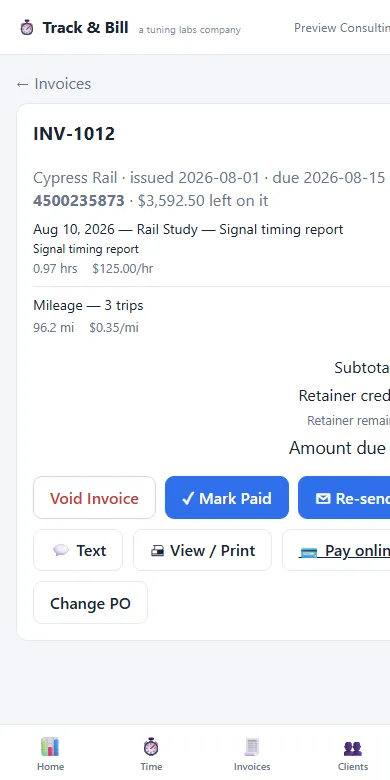Click the '$0.35/mi' rate
The height and width of the screenshot is (780, 390).
(x=114, y=327)
